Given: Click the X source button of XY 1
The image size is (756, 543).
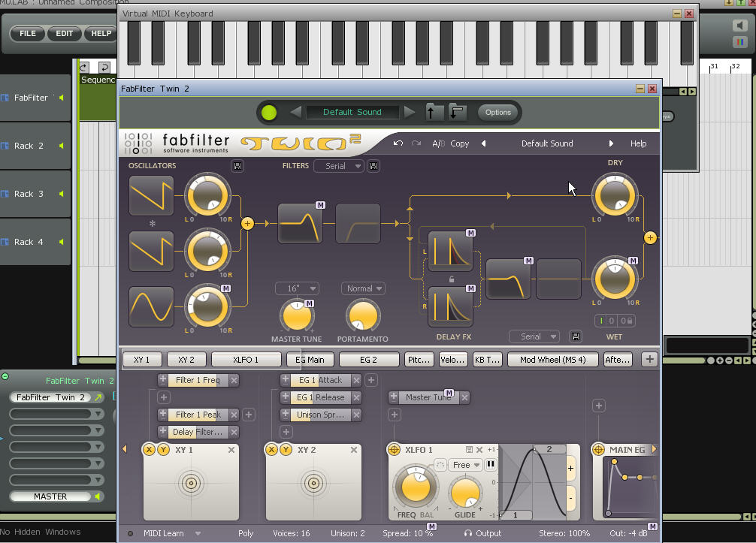Looking at the screenshot, I should pos(149,450).
